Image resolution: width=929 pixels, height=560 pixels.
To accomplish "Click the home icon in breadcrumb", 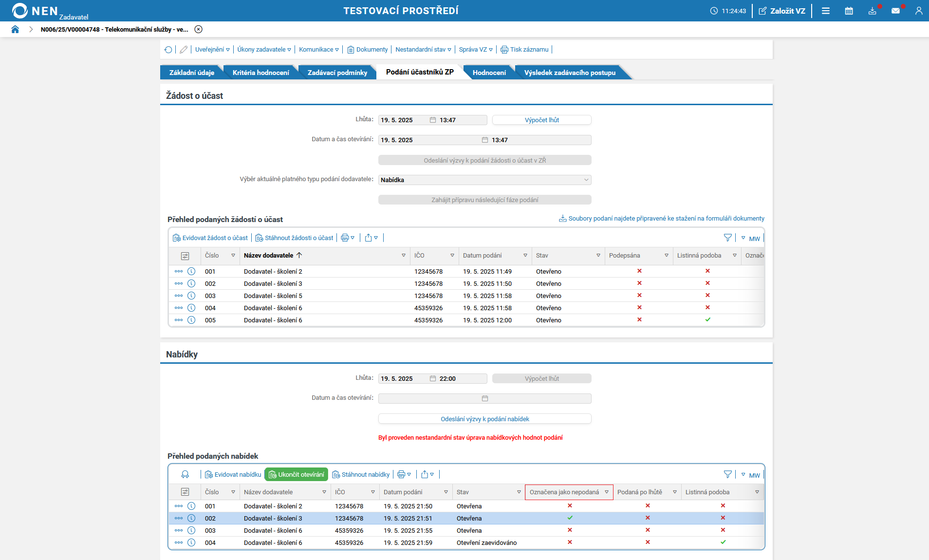I will [15, 29].
